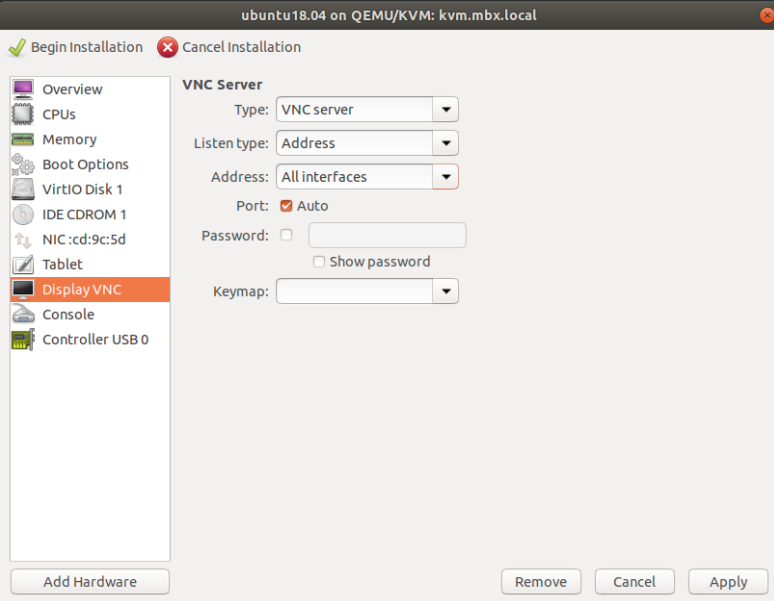Click Cancel Installation text

[x=241, y=47]
